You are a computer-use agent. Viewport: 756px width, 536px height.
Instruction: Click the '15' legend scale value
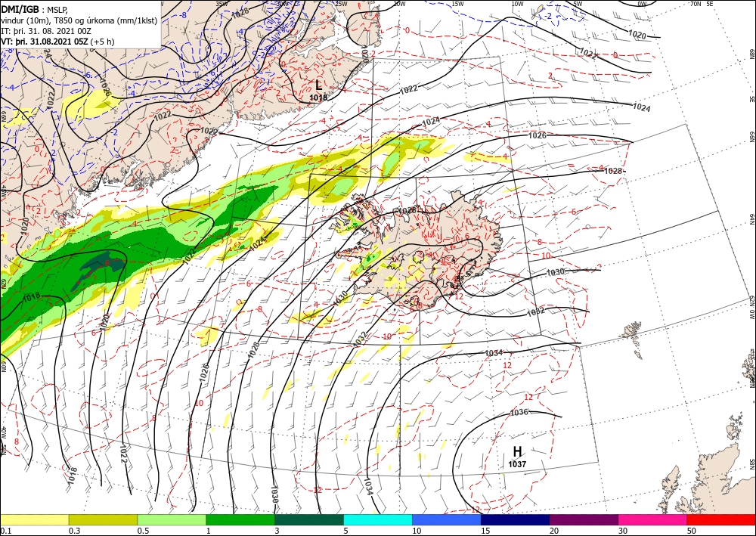(485, 531)
